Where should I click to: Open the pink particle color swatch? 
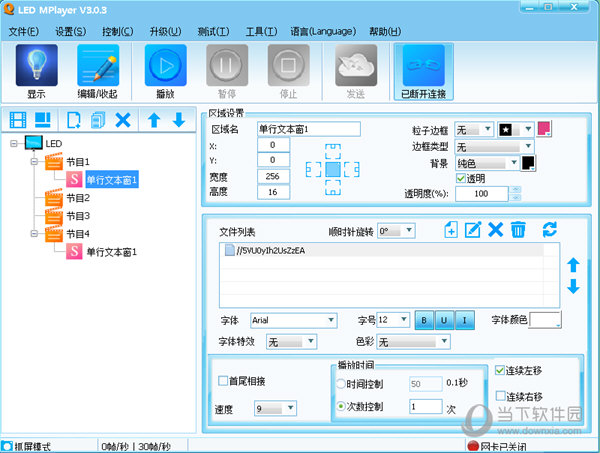click(x=544, y=129)
